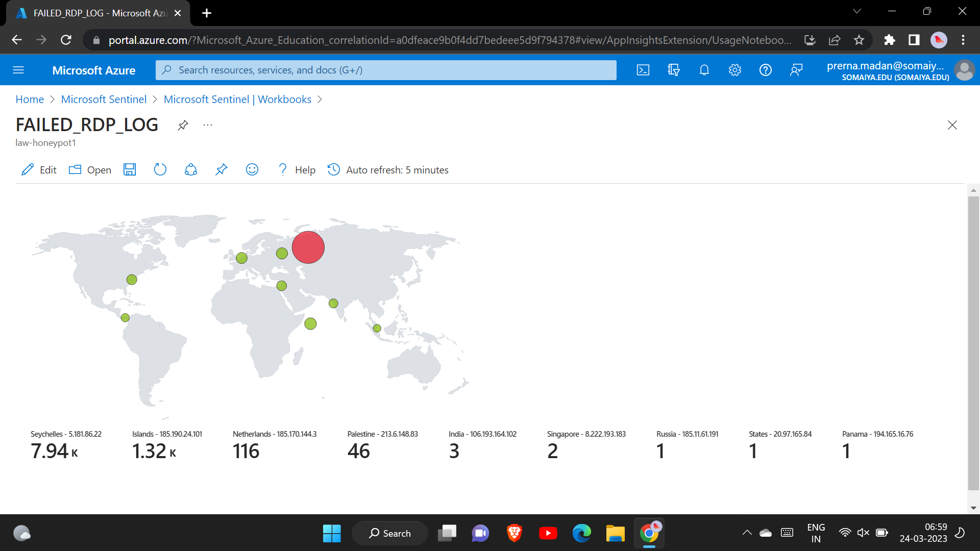Image resolution: width=980 pixels, height=551 pixels.
Task: Open the taskbar clock showing 06:59
Action: [x=923, y=533]
